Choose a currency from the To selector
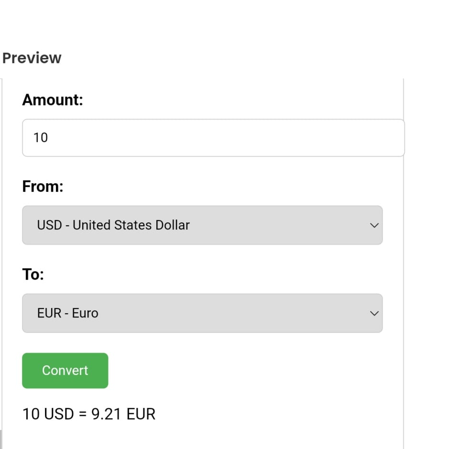Image resolution: width=476 pixels, height=449 pixels. click(202, 313)
